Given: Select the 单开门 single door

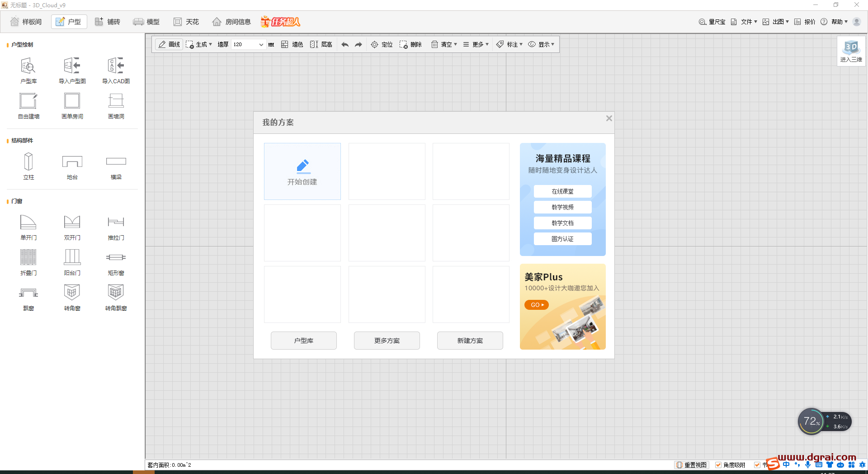Looking at the screenshot, I should pyautogui.click(x=28, y=227).
